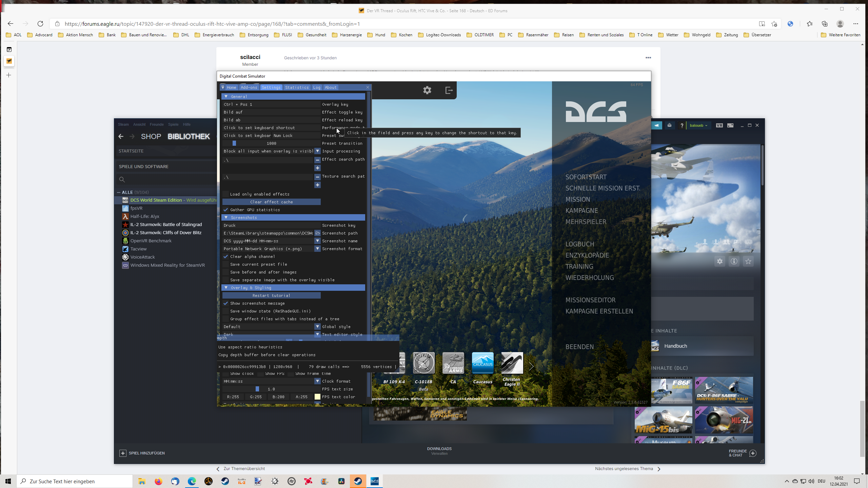Open the C-101EB module icon
Viewport: 868px width, 488px height.
tap(423, 363)
